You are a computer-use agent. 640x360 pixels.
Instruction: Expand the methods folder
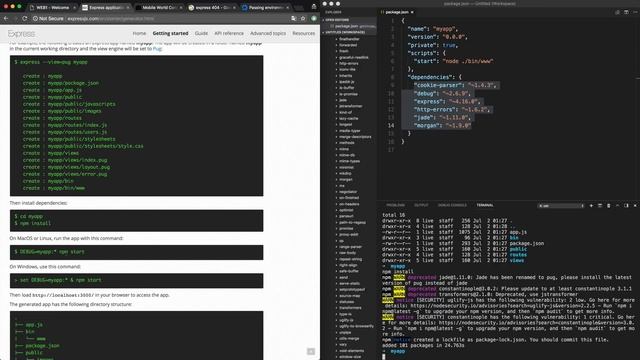(x=347, y=143)
